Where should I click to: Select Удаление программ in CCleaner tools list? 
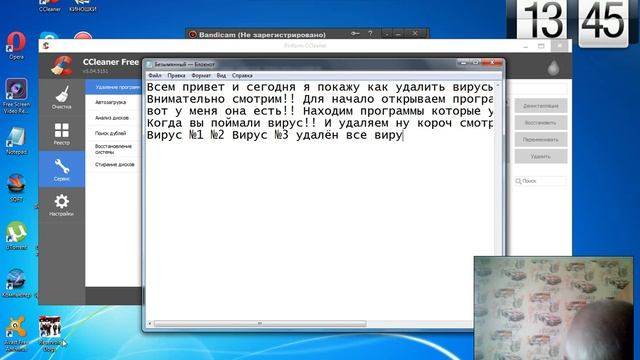tap(113, 87)
